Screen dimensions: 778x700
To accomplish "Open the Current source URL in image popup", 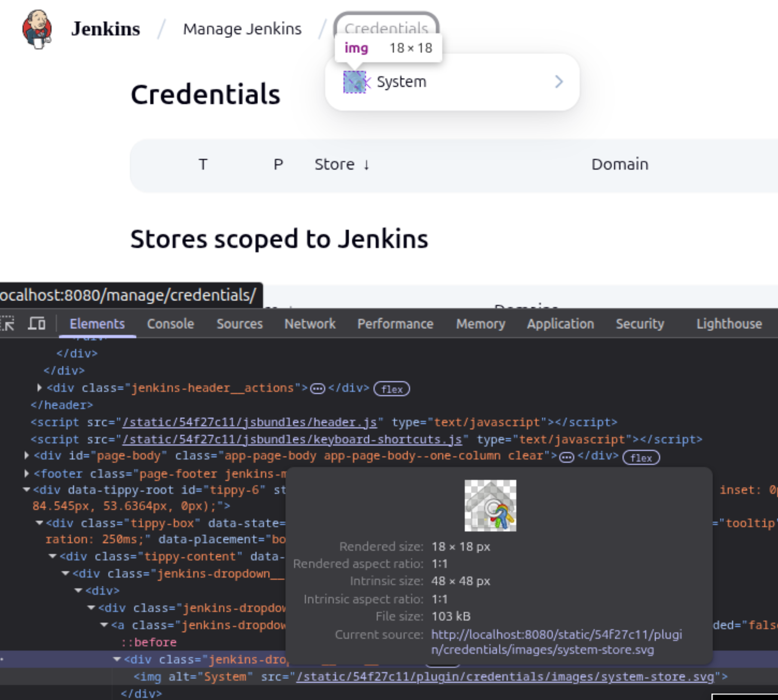I will click(x=556, y=642).
